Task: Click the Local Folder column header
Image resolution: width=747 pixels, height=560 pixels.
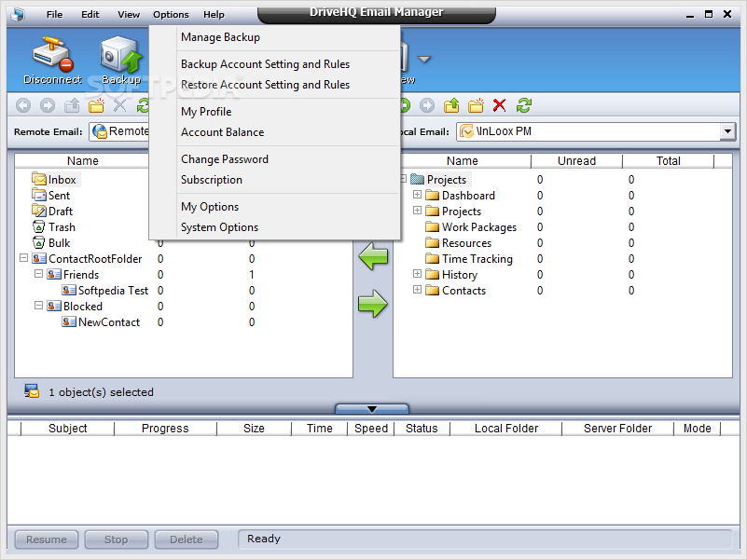Action: click(x=506, y=429)
